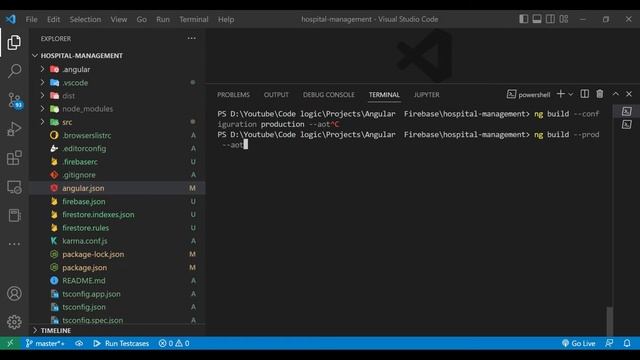Open the Run menu

coord(163,19)
